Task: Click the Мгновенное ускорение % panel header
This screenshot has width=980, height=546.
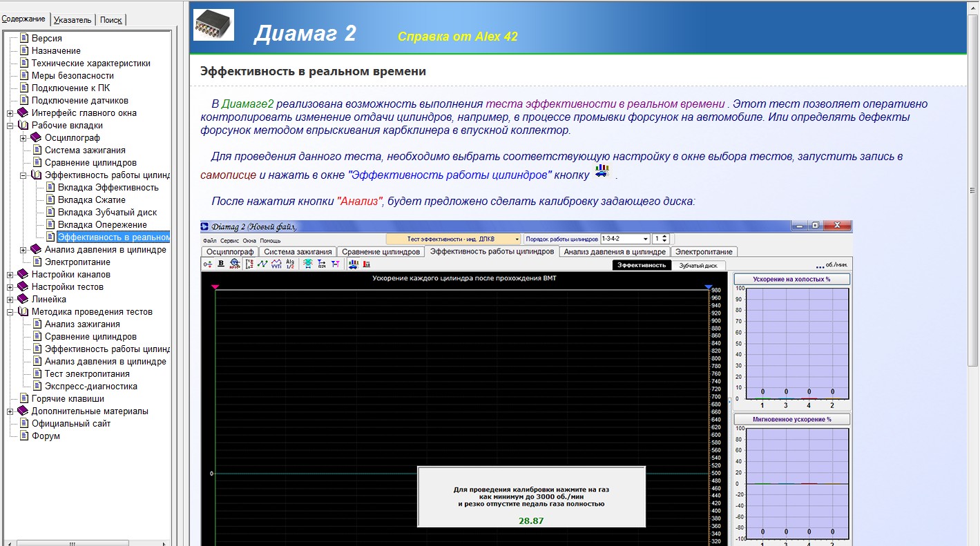Action: coord(791,419)
